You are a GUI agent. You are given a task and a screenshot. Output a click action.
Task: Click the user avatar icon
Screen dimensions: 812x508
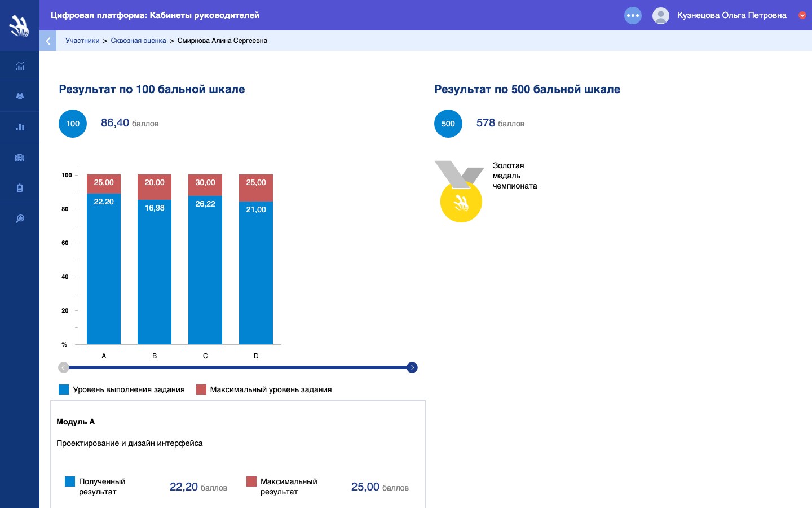[661, 15]
